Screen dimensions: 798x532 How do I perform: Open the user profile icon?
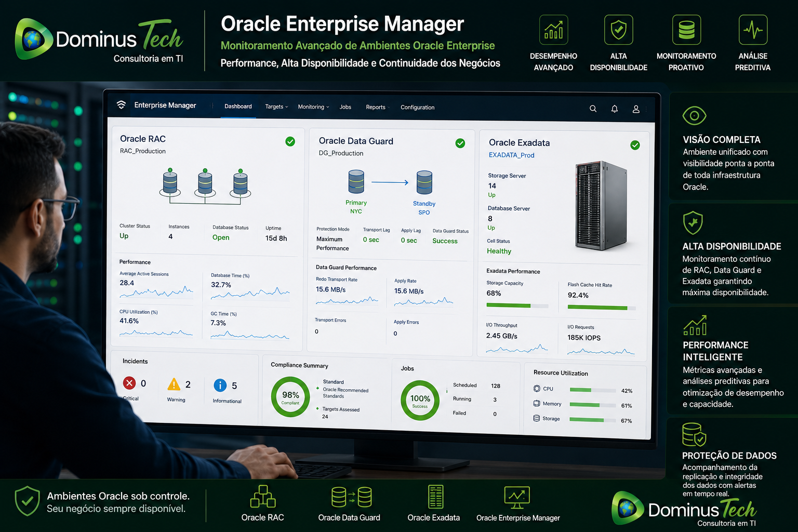[x=635, y=109]
